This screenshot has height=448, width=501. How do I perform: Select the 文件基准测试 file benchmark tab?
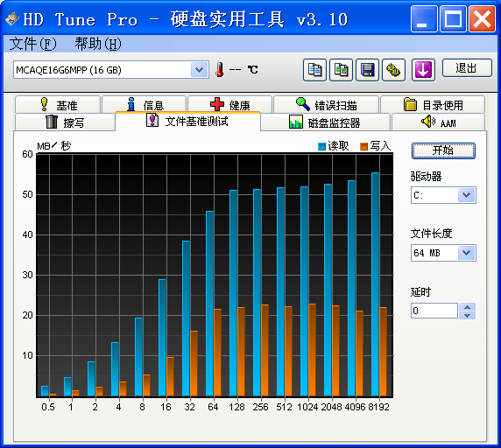(x=187, y=122)
